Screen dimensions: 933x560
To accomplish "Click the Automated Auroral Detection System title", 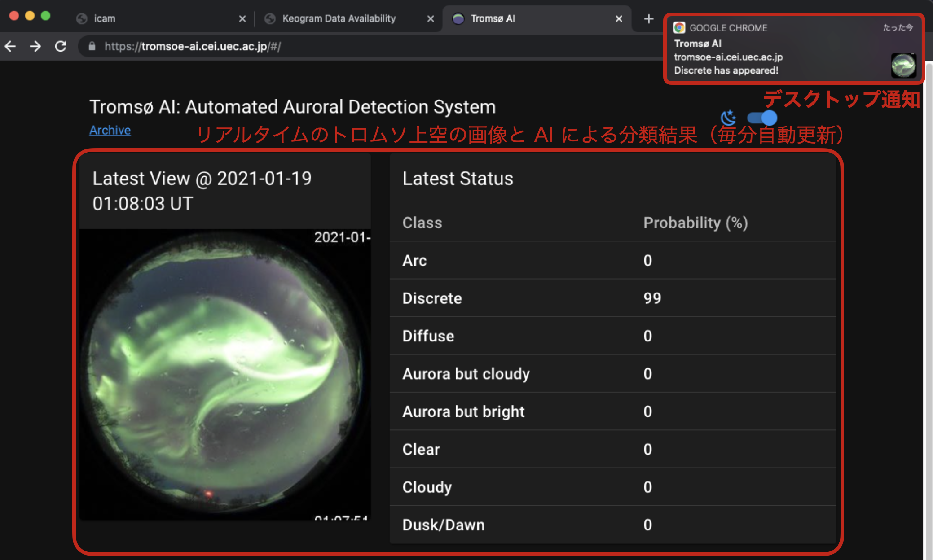I will point(293,107).
